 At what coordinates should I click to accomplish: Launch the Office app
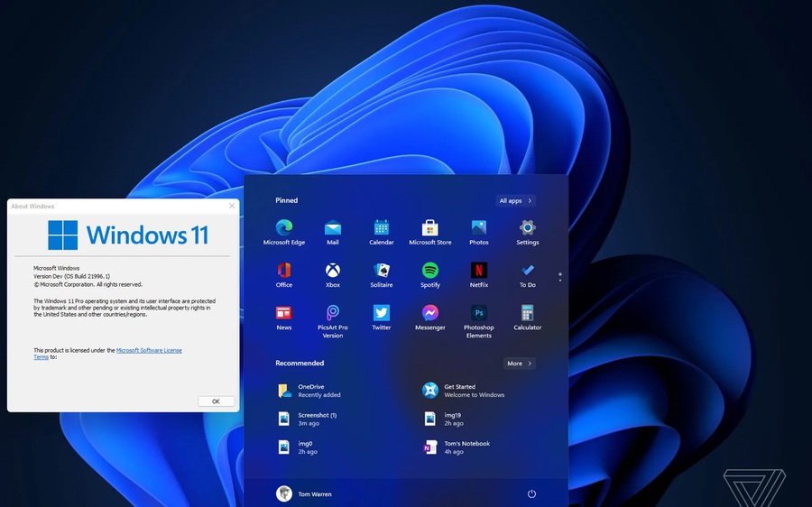click(x=284, y=275)
